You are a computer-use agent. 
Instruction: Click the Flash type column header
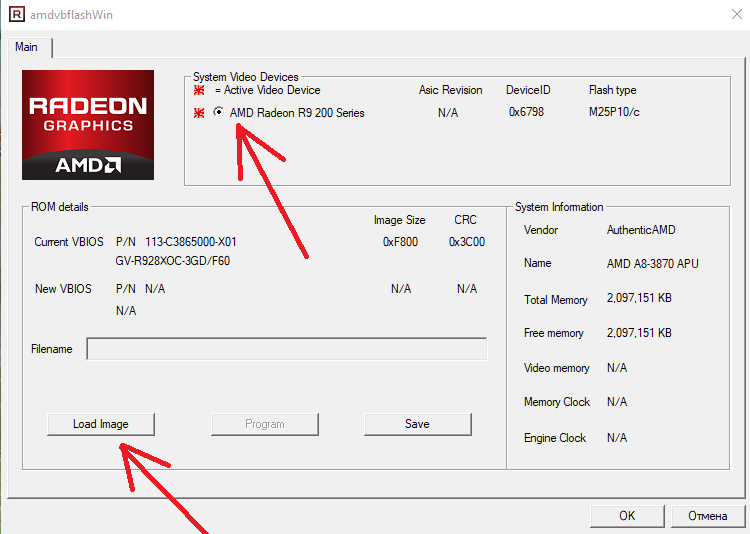pyautogui.click(x=612, y=90)
